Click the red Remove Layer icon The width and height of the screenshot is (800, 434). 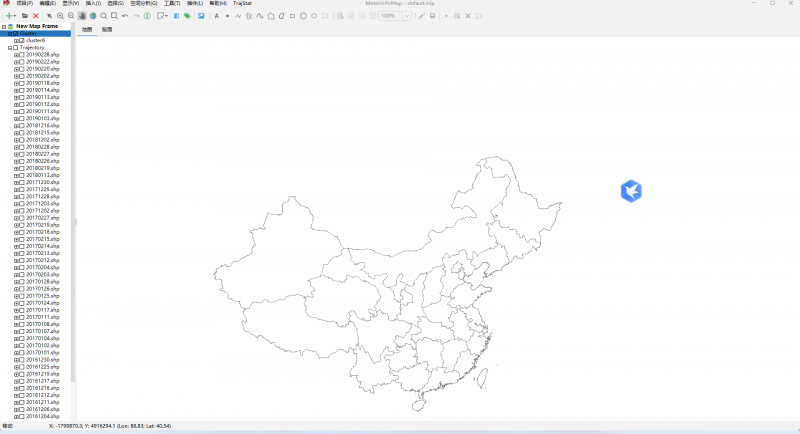point(36,16)
